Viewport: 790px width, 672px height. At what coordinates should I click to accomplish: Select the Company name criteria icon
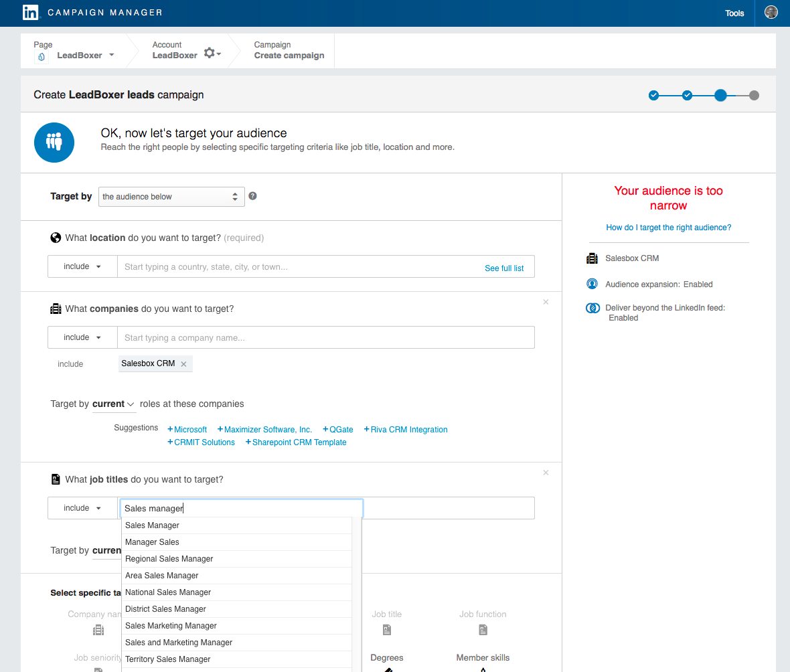(98, 630)
